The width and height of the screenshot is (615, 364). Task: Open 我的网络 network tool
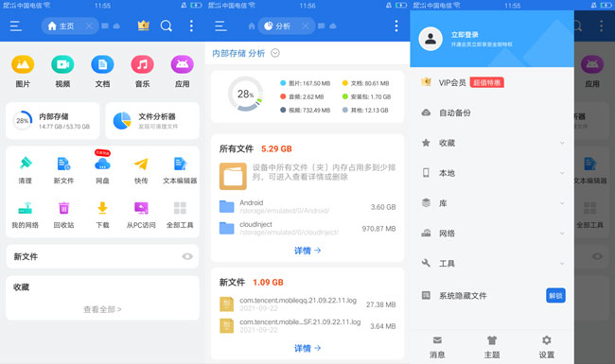26,215
